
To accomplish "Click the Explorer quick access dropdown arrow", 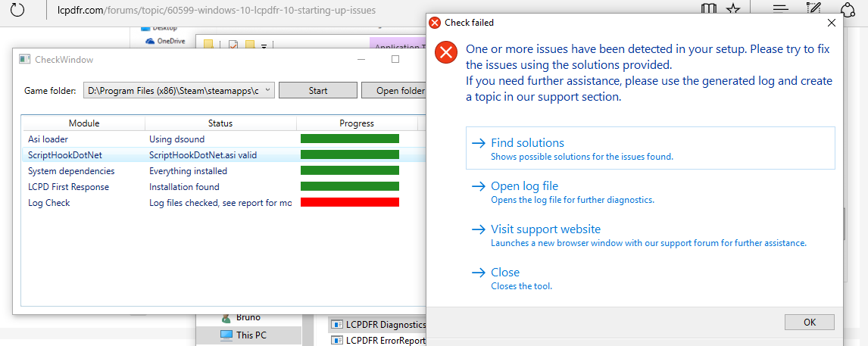I will pyautogui.click(x=264, y=46).
